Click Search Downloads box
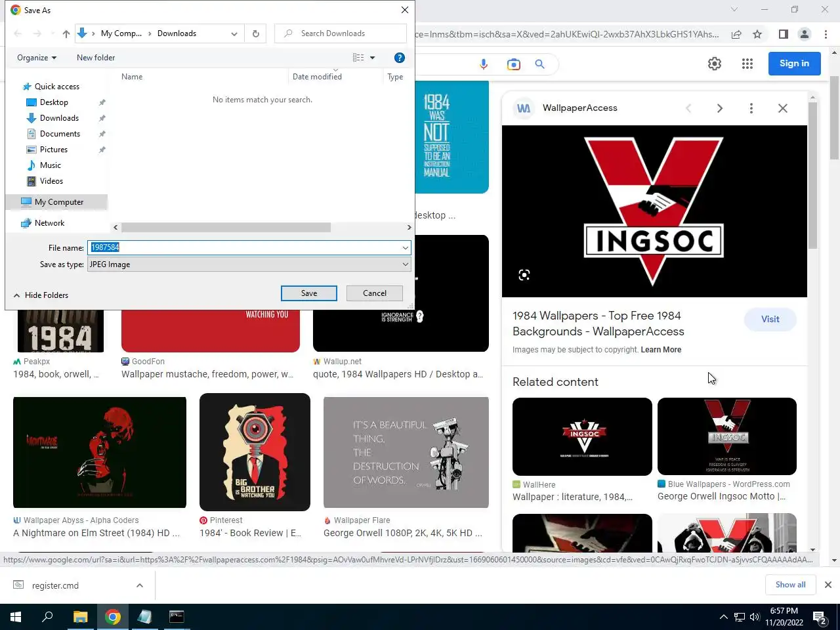This screenshot has height=630, width=840. point(341,33)
